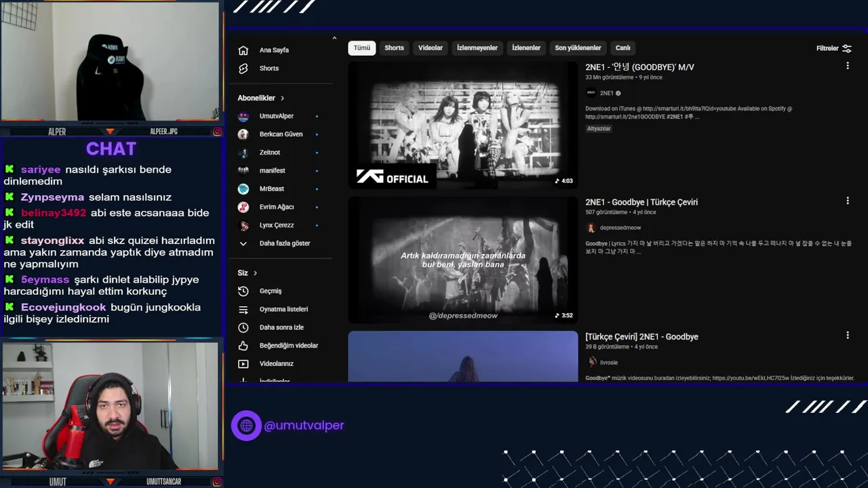Viewport: 868px width, 488px height.
Task: Play the blue livrosie video thumbnail
Action: [463, 357]
